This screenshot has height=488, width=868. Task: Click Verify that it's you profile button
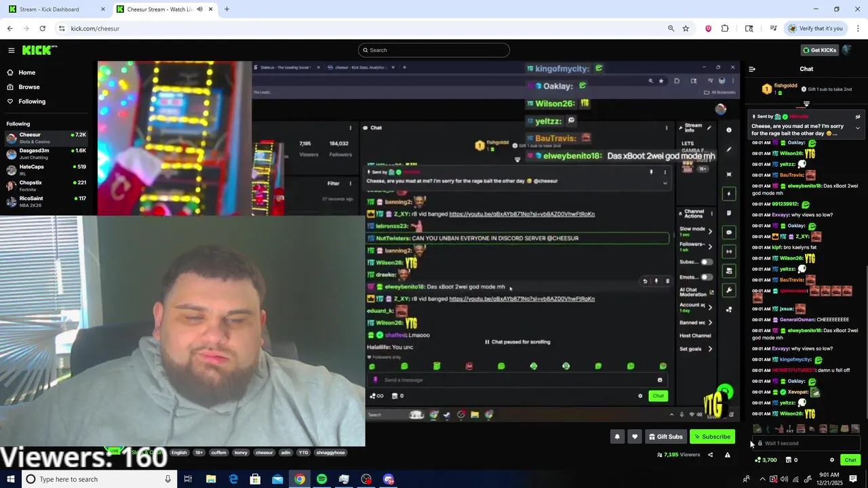pos(815,28)
